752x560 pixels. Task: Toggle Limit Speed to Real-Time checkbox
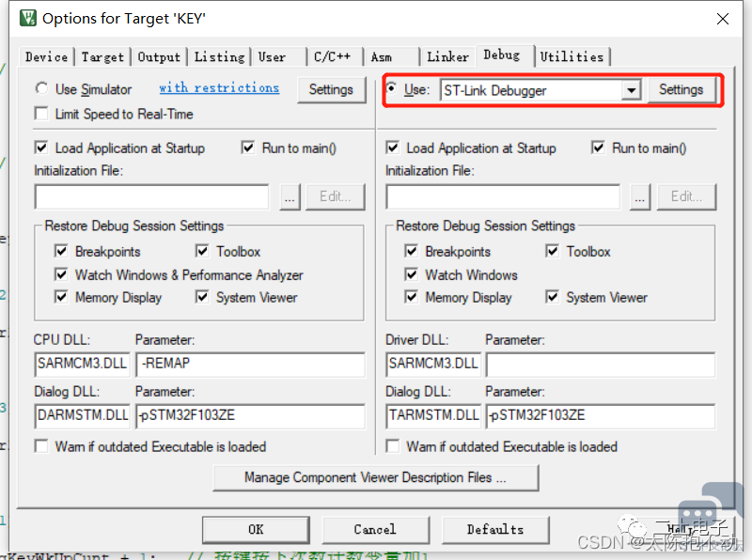41,114
